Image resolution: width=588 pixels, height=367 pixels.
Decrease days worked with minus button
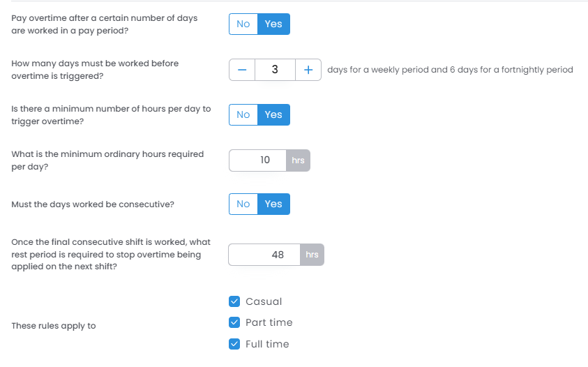242,70
